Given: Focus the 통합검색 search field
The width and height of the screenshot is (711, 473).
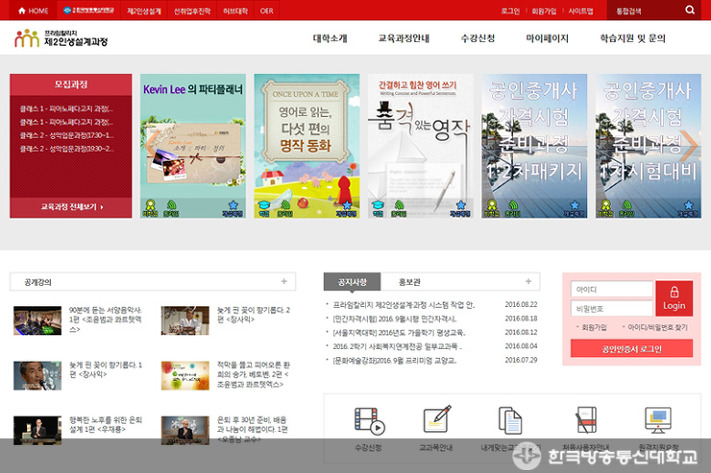Looking at the screenshot, I should click(x=645, y=10).
